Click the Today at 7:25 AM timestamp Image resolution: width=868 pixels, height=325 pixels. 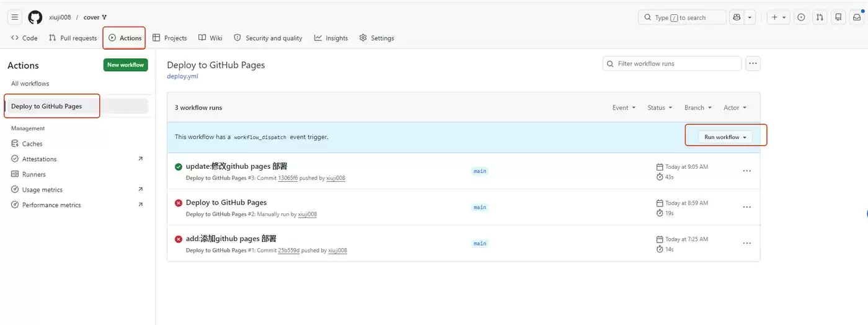(686, 239)
